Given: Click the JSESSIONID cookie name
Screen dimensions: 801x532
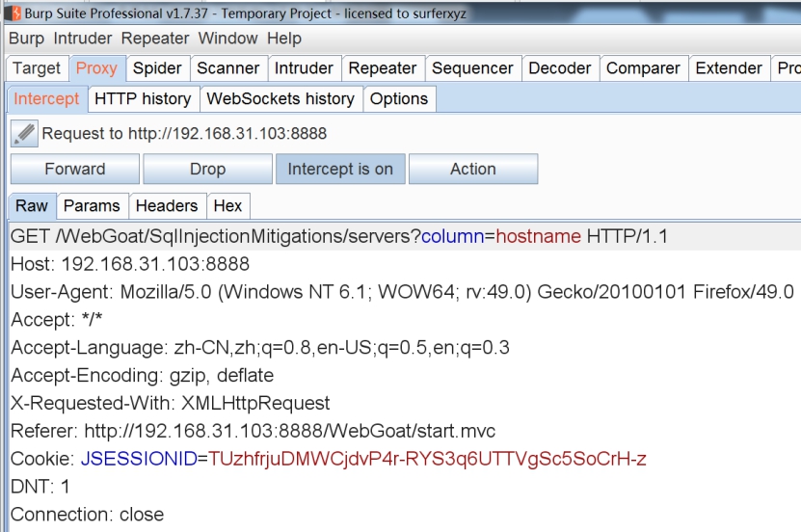Looking at the screenshot, I should coord(139,459).
